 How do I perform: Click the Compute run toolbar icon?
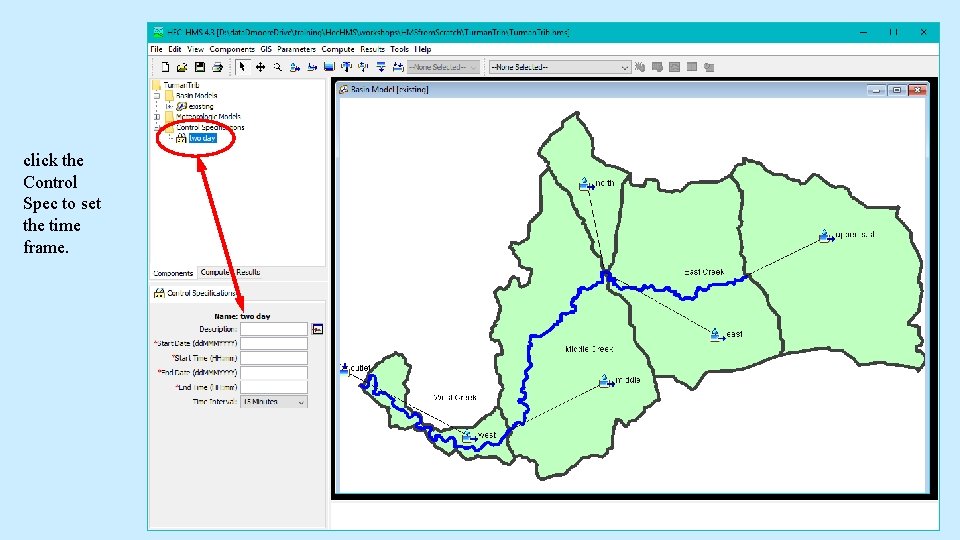640,67
